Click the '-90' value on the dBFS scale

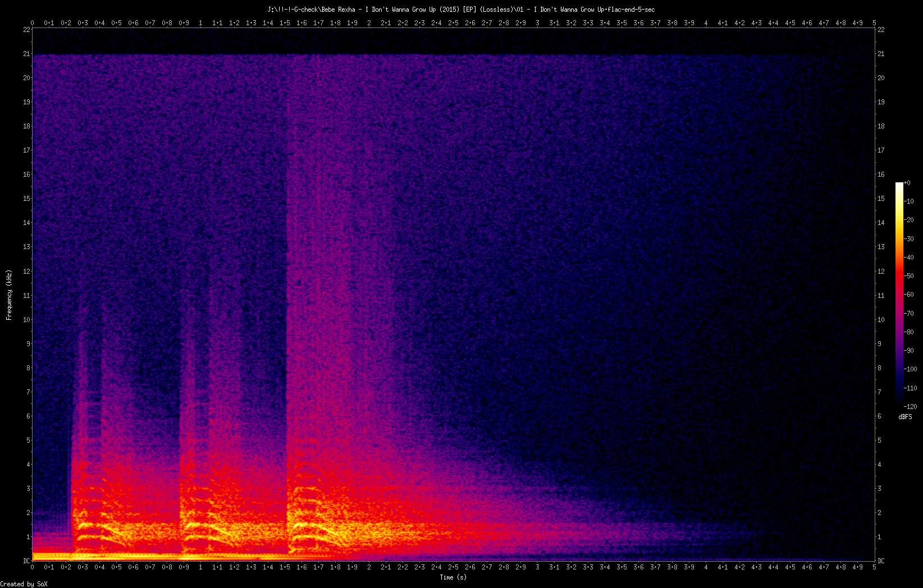909,351
